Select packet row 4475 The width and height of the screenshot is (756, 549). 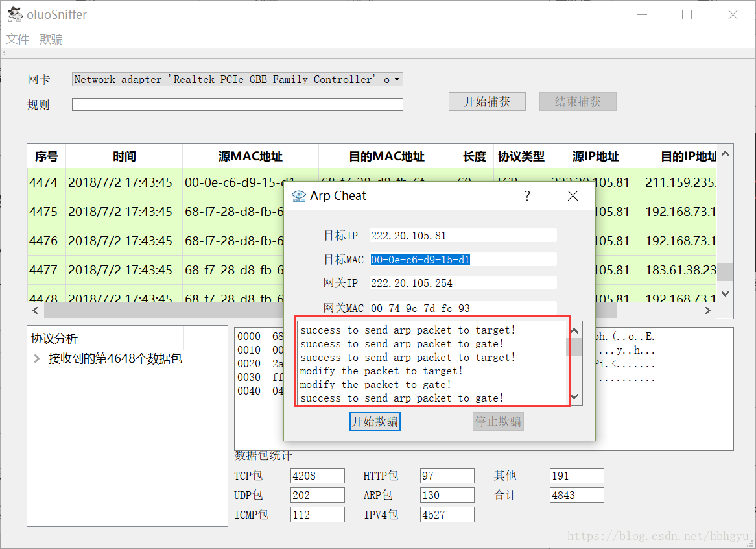coord(155,212)
